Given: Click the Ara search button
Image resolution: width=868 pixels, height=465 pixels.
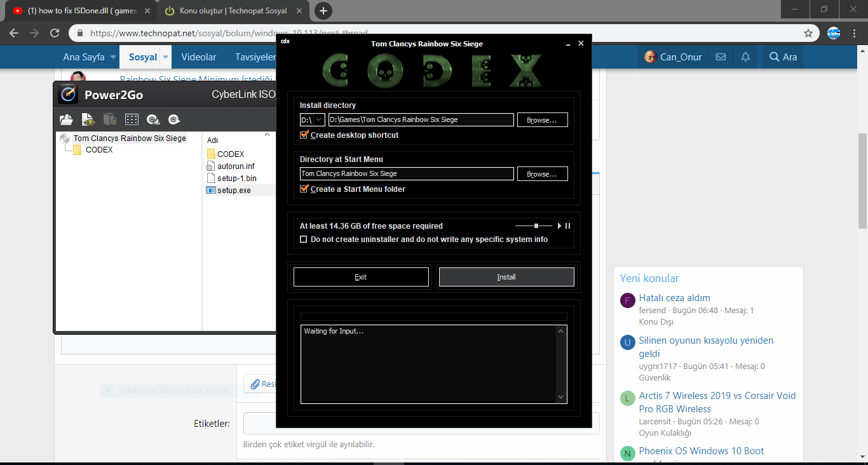Looking at the screenshot, I should [783, 57].
